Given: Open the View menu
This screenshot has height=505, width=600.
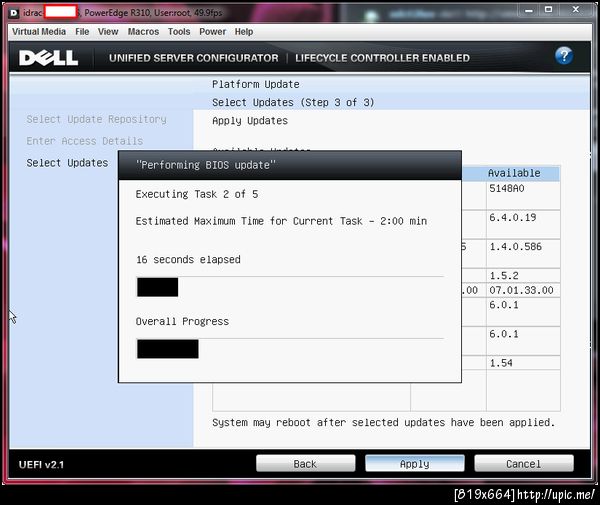Looking at the screenshot, I should (x=108, y=32).
